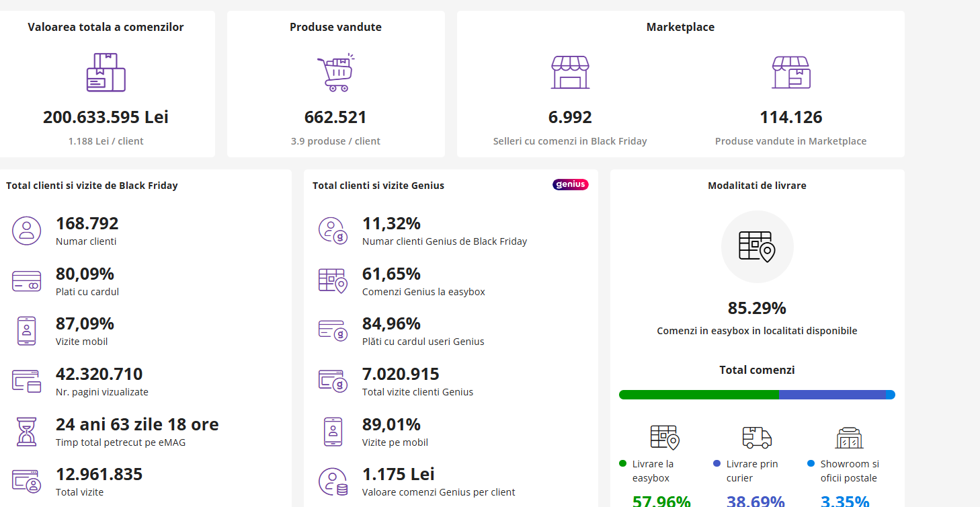
Task: Click the showroom building icon above Showroom si oficii postale
Action: 849,438
